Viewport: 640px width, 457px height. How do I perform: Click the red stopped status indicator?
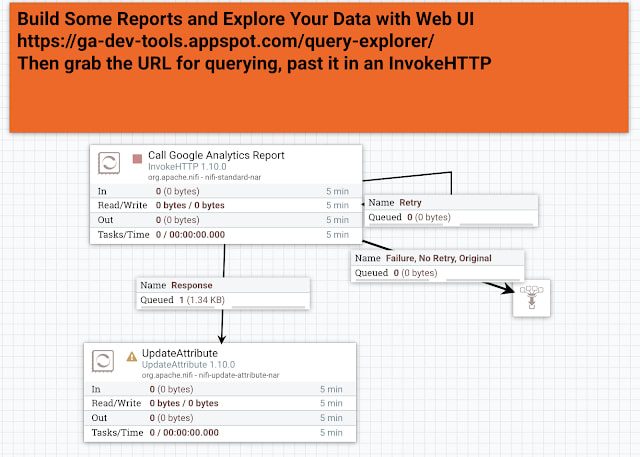tap(138, 159)
